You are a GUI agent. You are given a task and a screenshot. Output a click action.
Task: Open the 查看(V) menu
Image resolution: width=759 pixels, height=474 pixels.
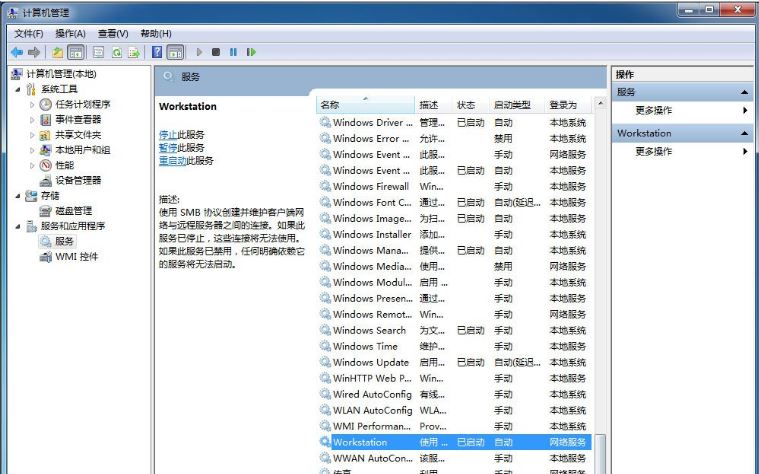[113, 33]
